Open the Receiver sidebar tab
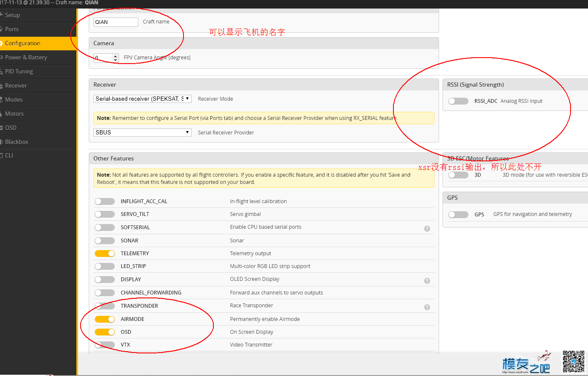The width and height of the screenshot is (588, 376). (x=38, y=85)
